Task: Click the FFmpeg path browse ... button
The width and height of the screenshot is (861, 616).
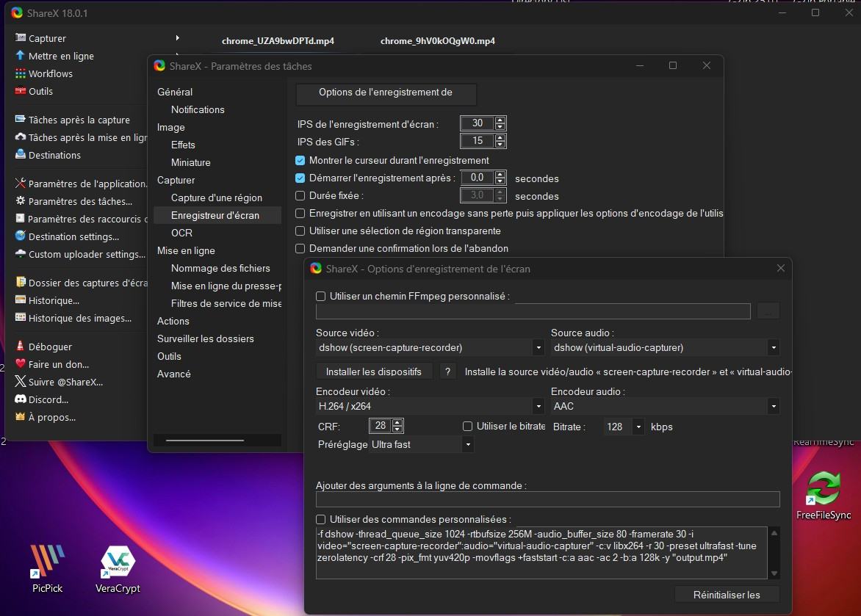Action: point(768,311)
